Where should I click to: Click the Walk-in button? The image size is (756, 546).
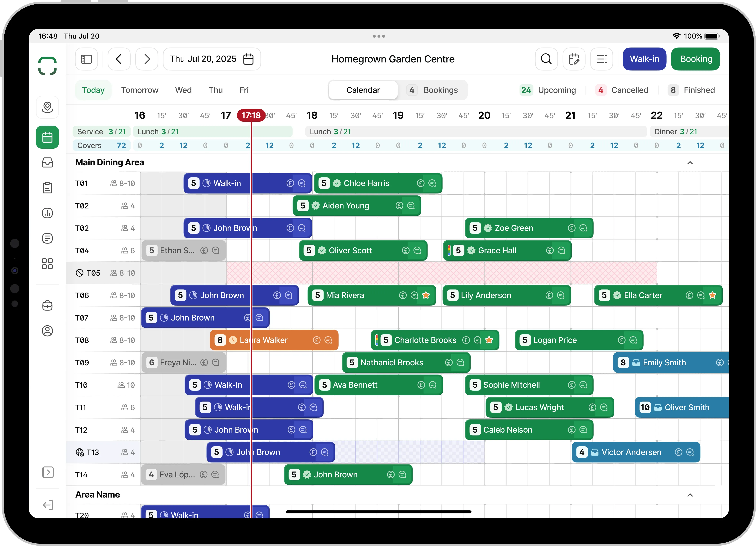(644, 59)
